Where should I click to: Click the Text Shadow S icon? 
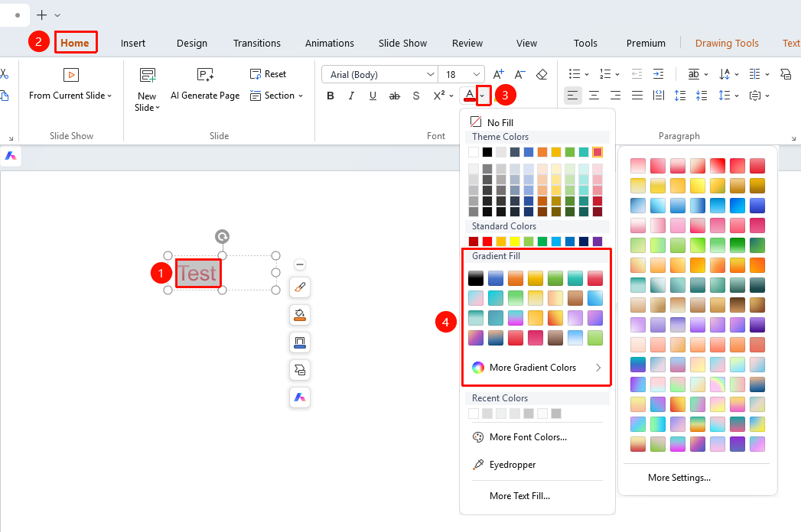click(416, 96)
